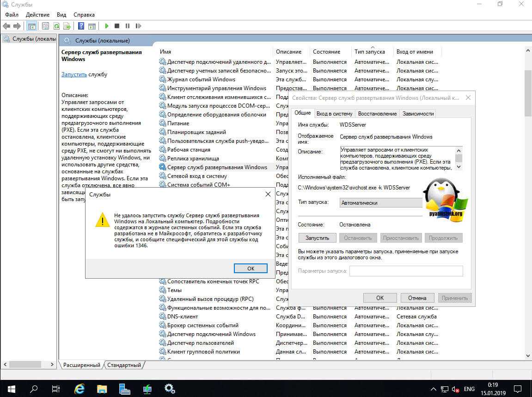532x397 pixels.
Task: Click the Export List toolbar icon
Action: click(67, 26)
